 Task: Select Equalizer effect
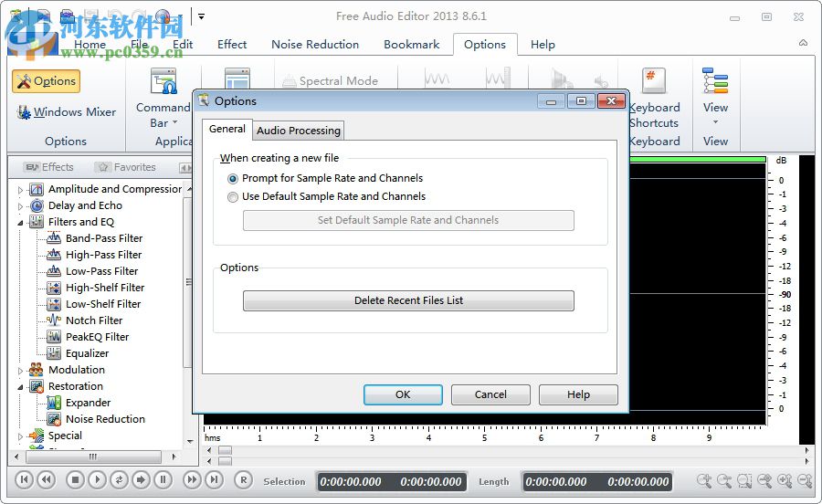(x=87, y=353)
